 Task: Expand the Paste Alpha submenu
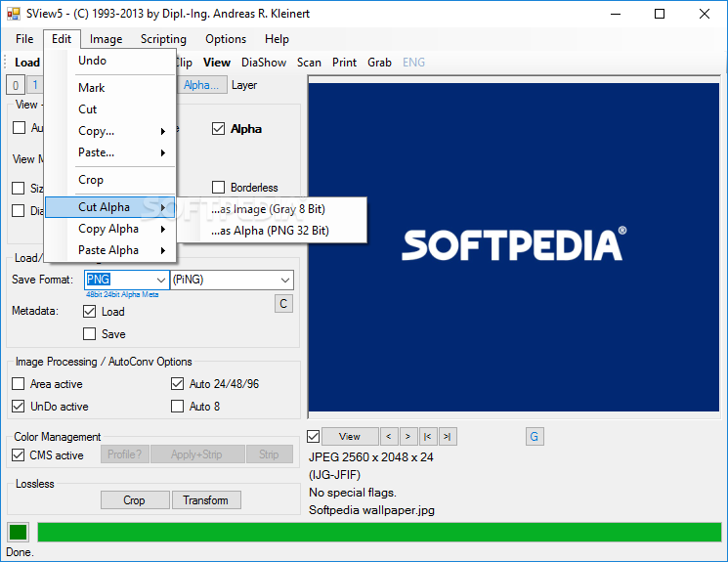(x=110, y=250)
